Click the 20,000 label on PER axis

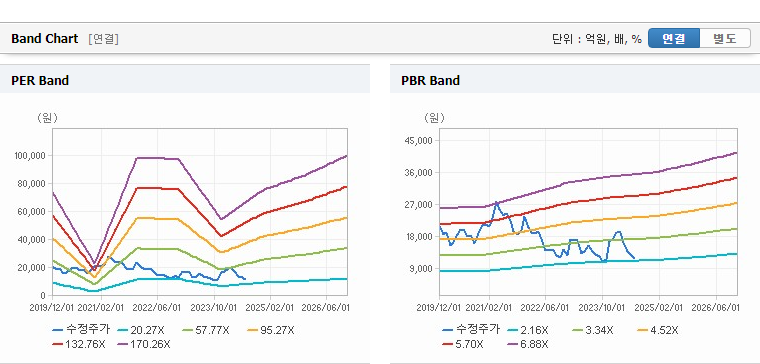click(x=32, y=268)
